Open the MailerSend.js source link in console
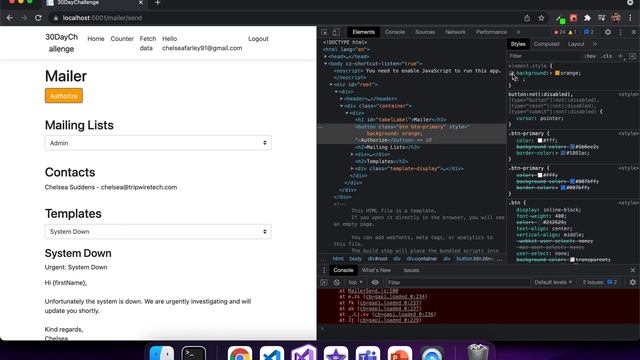Viewport: 640px width, 360px height. click(373, 291)
